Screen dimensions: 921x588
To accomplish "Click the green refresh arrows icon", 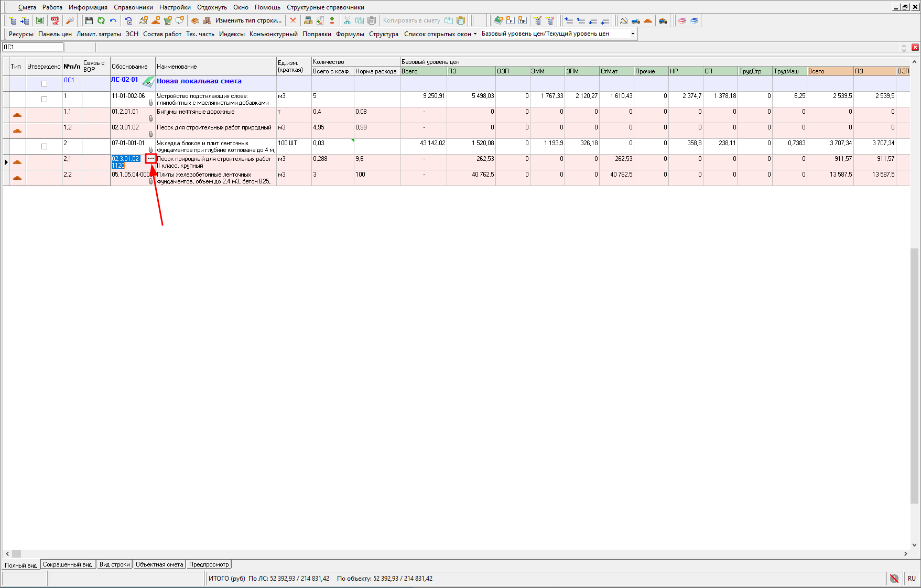I will click(x=101, y=20).
